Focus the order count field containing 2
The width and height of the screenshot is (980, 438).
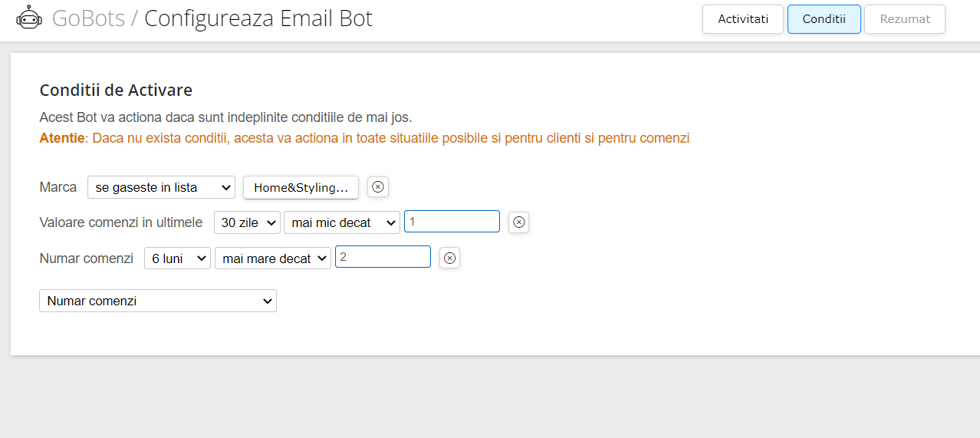(x=383, y=257)
